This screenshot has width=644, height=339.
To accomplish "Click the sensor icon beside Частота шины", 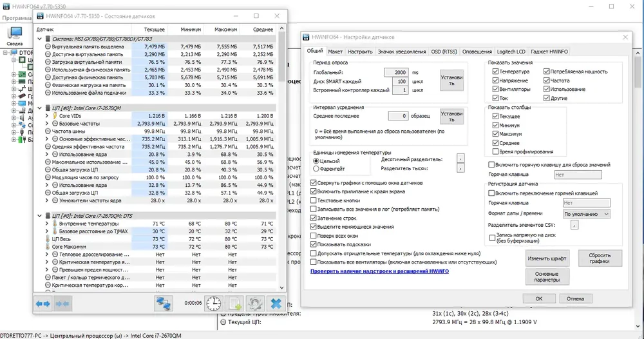I will coord(48,131).
